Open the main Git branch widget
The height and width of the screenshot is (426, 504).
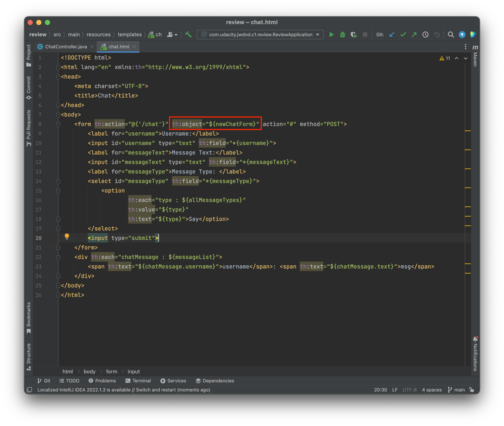(x=457, y=390)
